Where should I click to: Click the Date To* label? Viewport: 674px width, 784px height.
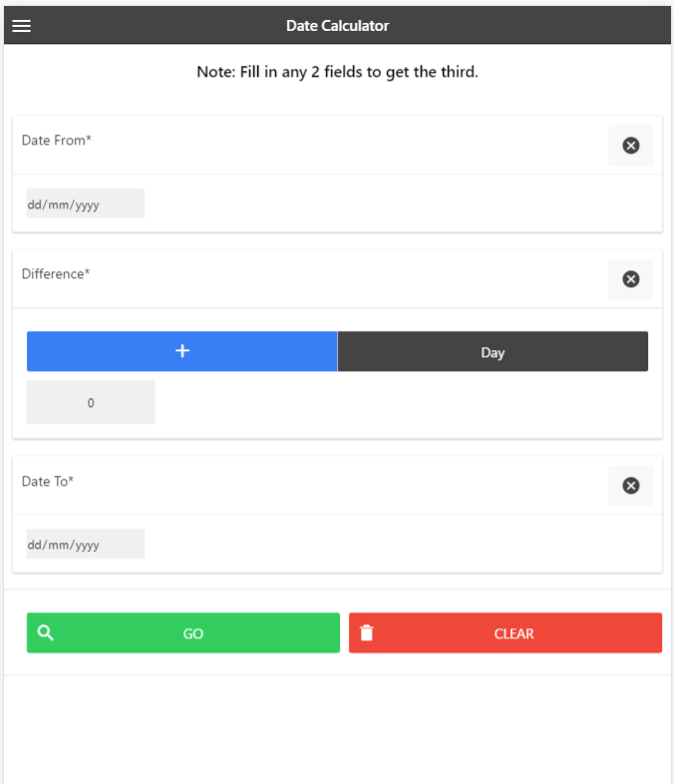(x=48, y=482)
